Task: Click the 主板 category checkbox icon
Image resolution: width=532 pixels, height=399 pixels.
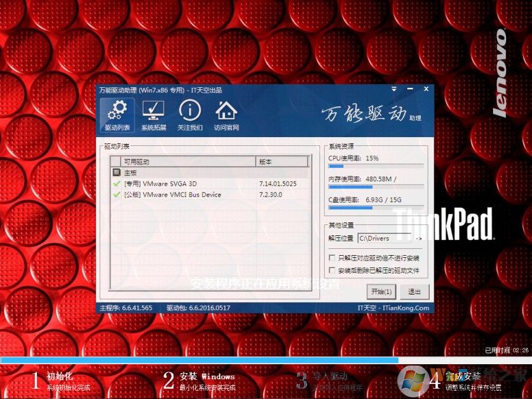Action: pyautogui.click(x=117, y=173)
